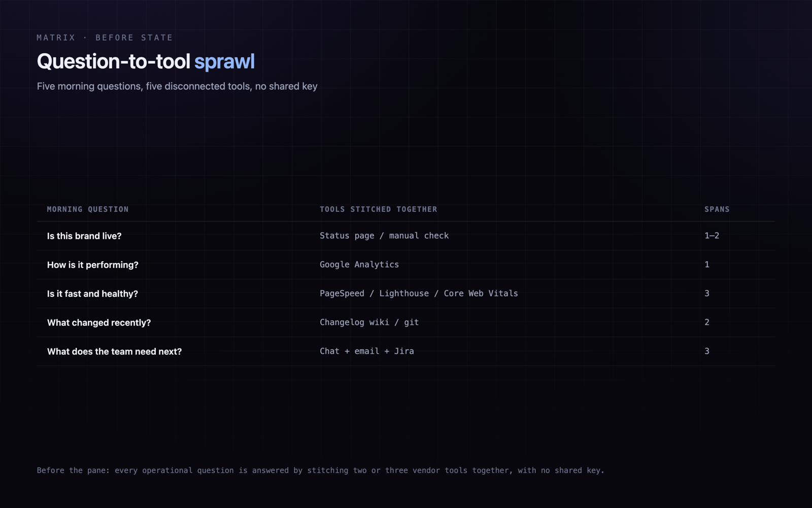Click the MORNING QUESTION column header
The height and width of the screenshot is (508, 812).
88,209
